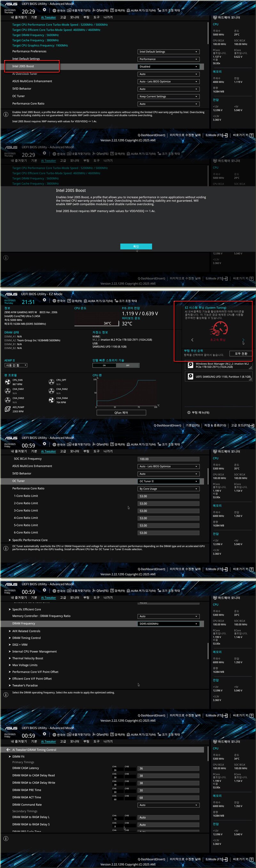Click 크기 조정 막대 in the EZ Mode toolbar
This screenshot has width=256, height=868.
pos(125,301)
